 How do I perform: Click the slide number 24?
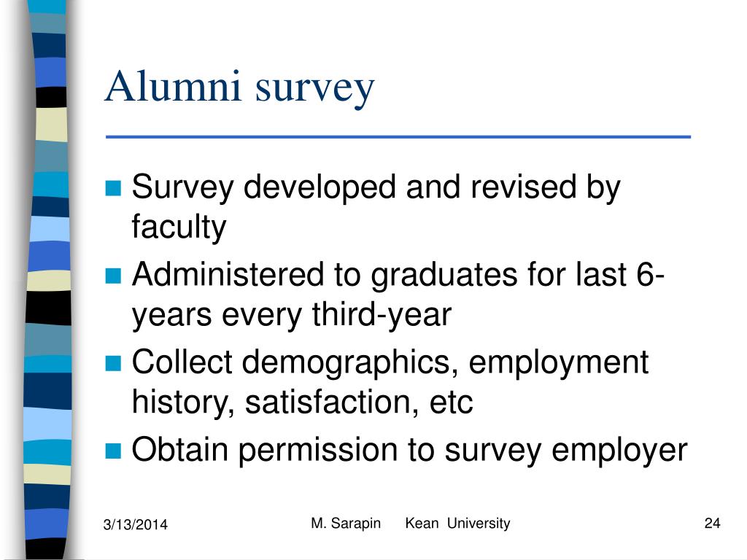(x=712, y=524)
